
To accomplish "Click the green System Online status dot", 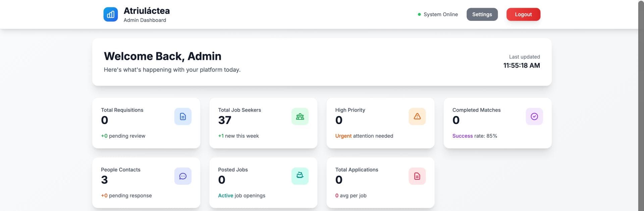I will [419, 14].
